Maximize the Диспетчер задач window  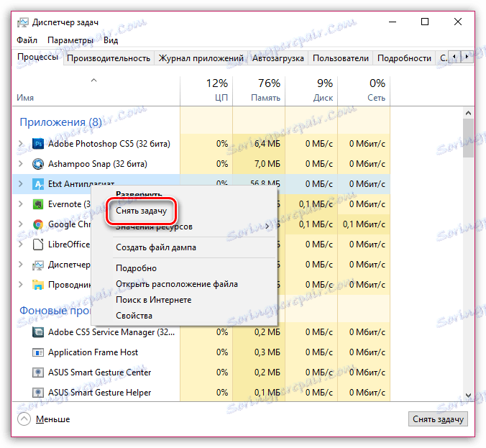coord(425,22)
